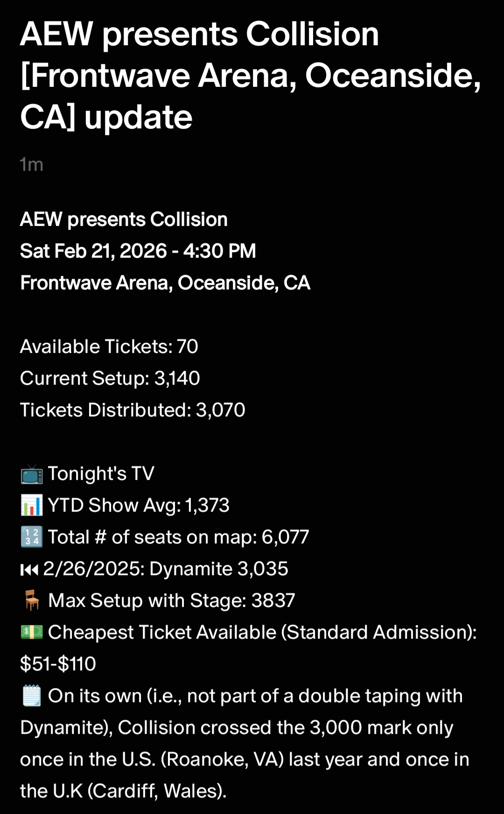This screenshot has height=814, width=504.
Task: Tap the 'Tickets Distributed: 3,070' line
Action: click(x=132, y=410)
